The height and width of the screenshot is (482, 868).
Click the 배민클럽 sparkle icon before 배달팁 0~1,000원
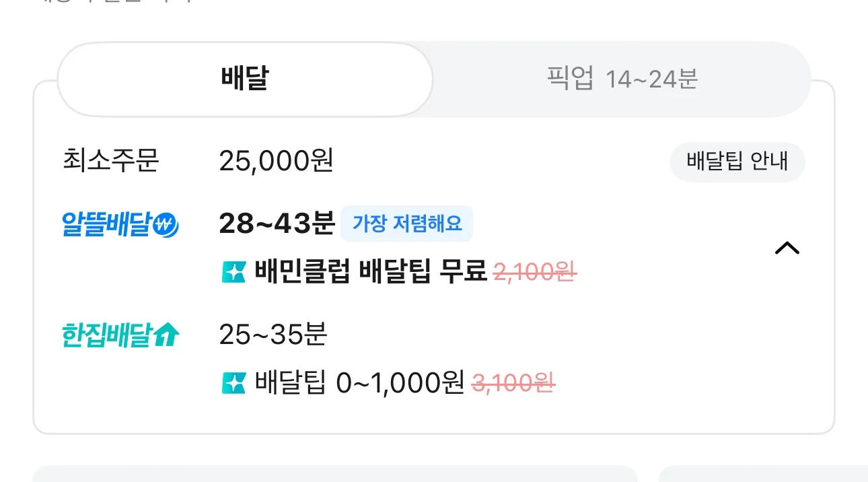pyautogui.click(x=233, y=383)
